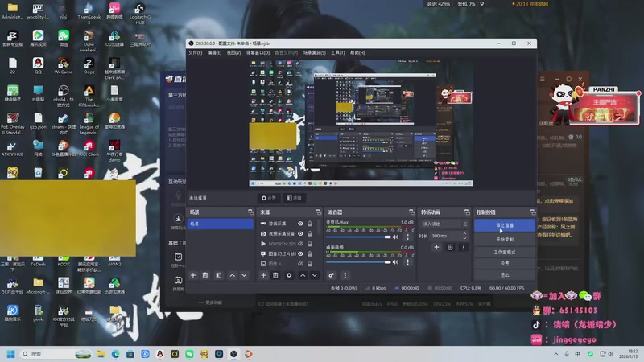Open audio mixer menu three-dots icon
This screenshot has width=644, height=362.
(345, 275)
